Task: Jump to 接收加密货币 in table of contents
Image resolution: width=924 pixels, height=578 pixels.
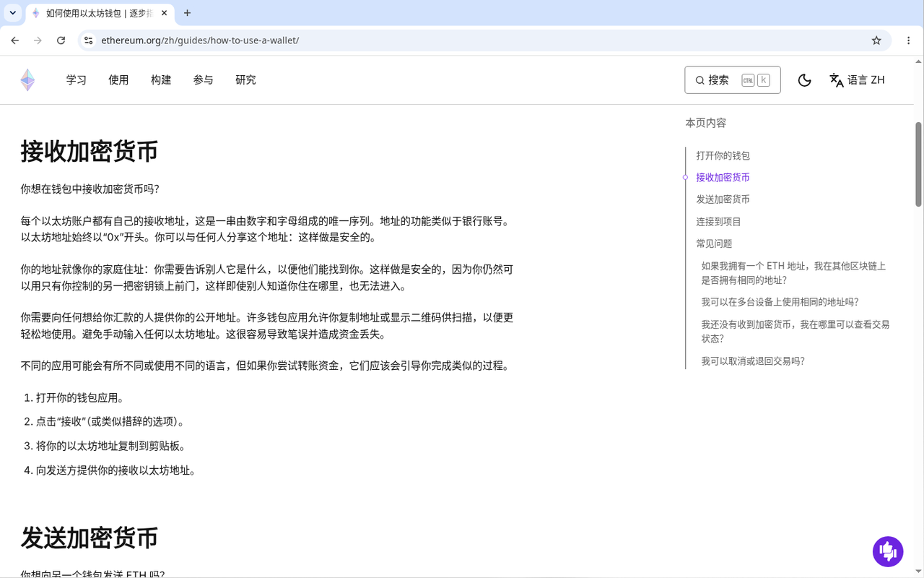Action: pyautogui.click(x=723, y=178)
